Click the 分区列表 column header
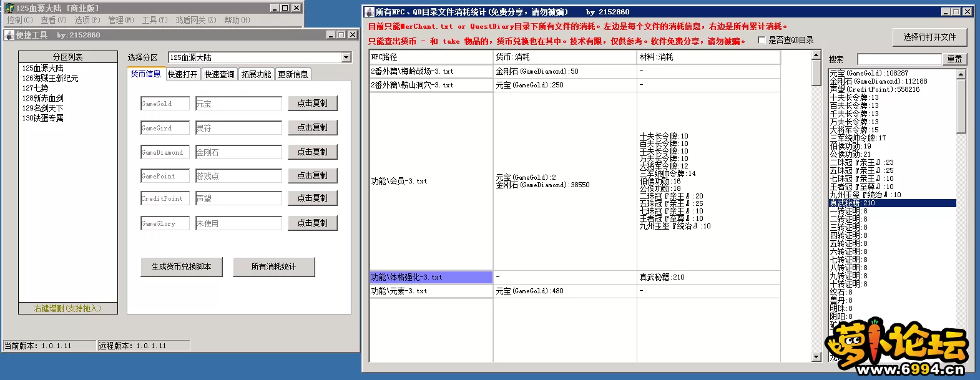Screen dimensions: 980x380 pos(67,57)
